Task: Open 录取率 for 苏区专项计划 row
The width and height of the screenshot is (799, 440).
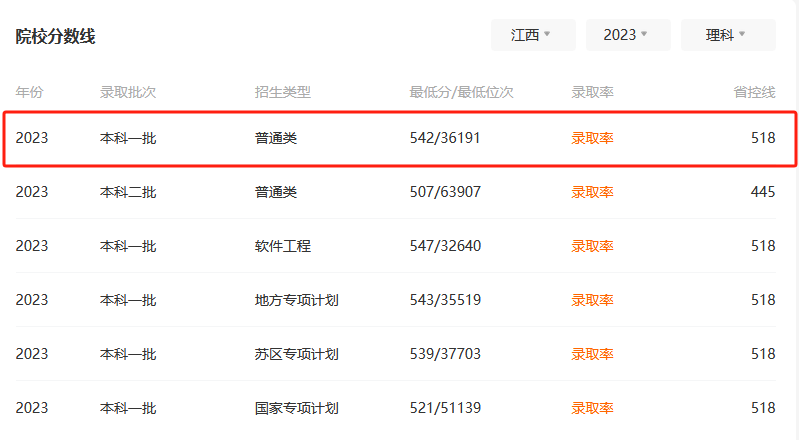Action: click(592, 354)
